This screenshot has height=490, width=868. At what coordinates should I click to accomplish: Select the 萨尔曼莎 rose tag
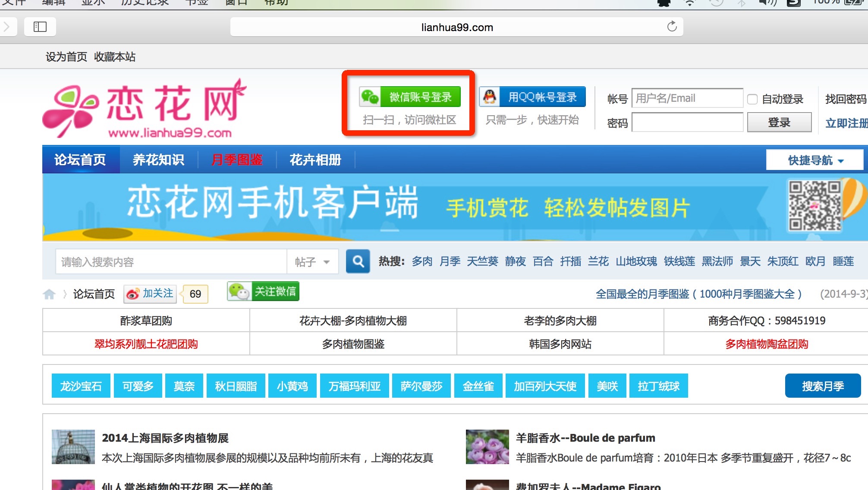tap(421, 386)
